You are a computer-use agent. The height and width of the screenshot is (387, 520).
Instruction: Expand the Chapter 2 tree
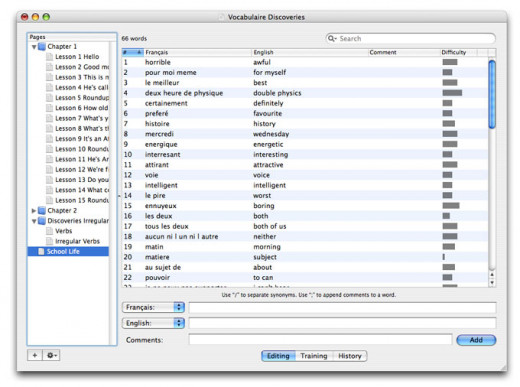click(34, 211)
